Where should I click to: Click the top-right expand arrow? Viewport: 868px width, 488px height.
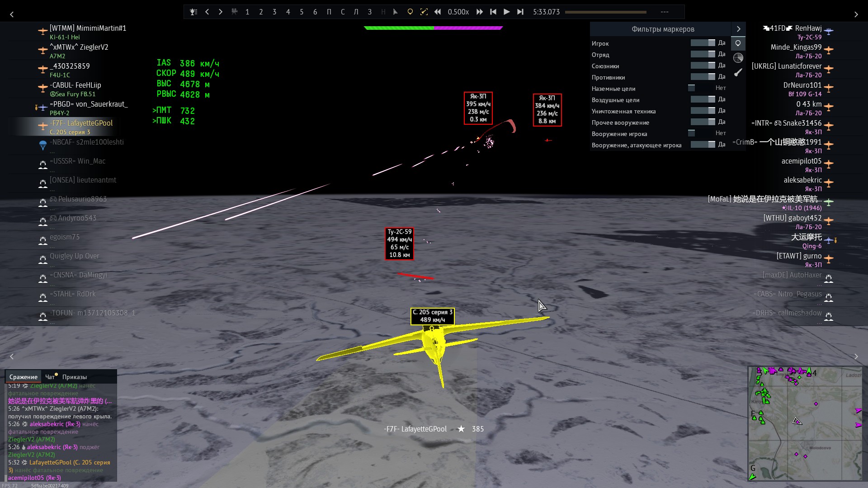(856, 14)
